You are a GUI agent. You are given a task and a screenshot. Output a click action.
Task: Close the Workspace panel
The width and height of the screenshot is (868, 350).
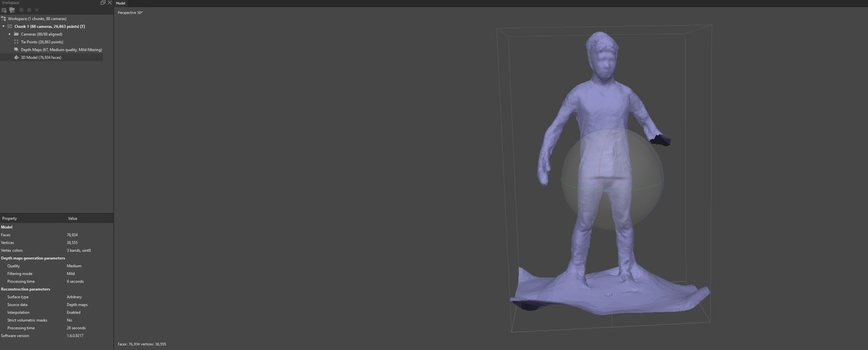[110, 3]
